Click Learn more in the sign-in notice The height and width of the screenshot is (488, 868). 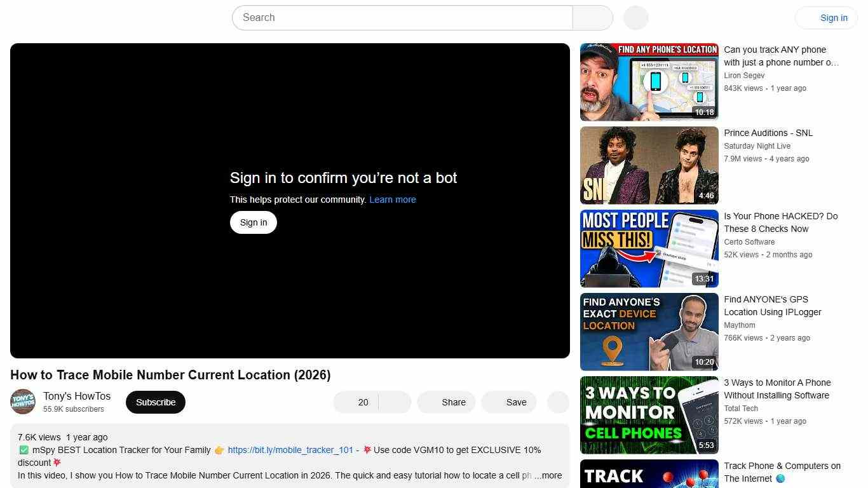click(393, 199)
